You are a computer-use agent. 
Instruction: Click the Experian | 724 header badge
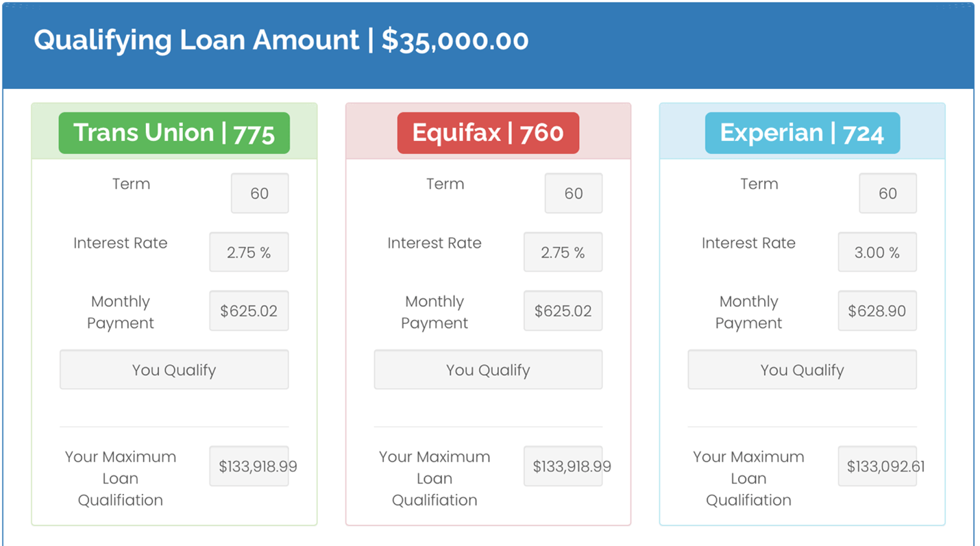click(802, 133)
